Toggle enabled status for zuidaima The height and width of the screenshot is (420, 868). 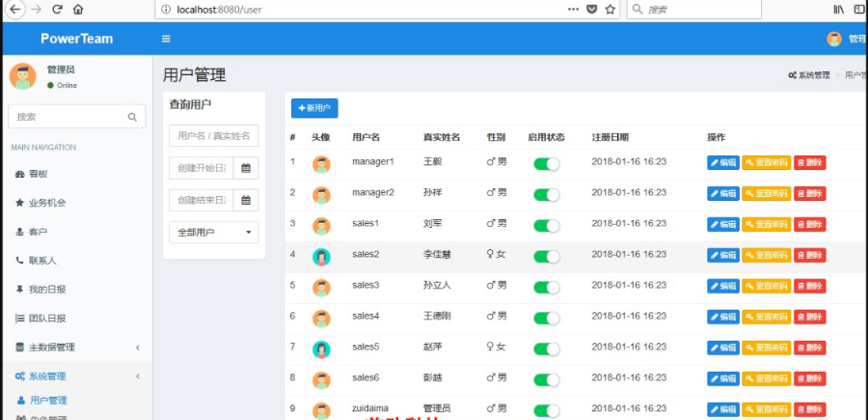click(x=547, y=410)
